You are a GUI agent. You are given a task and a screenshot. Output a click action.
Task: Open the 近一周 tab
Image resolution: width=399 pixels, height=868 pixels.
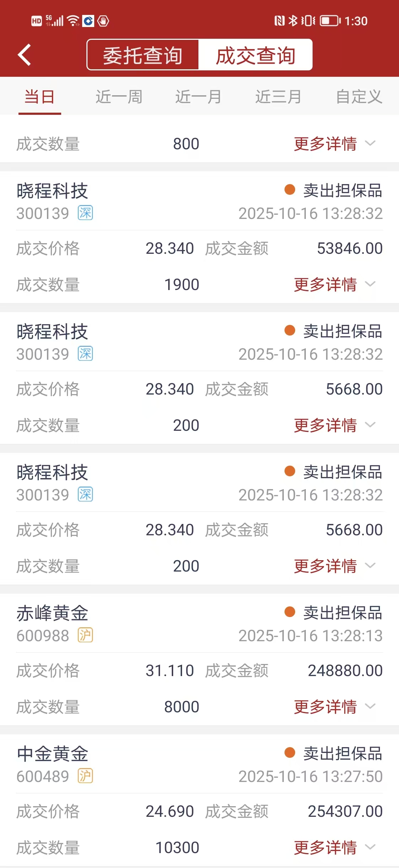tap(119, 97)
